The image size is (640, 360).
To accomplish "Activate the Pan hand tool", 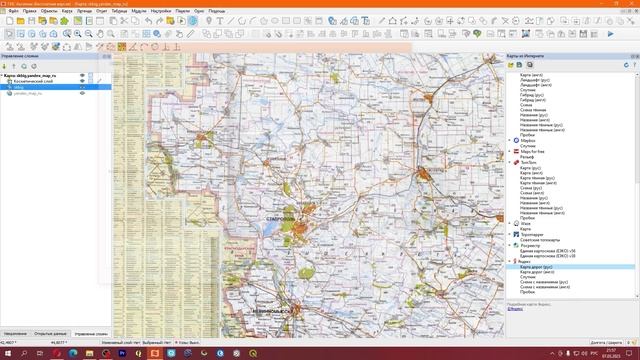I will point(100,34).
